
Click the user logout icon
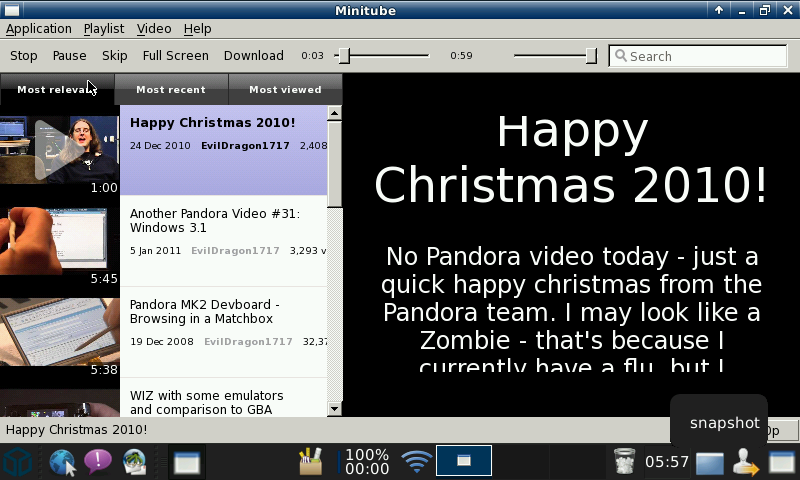pyautogui.click(x=746, y=462)
